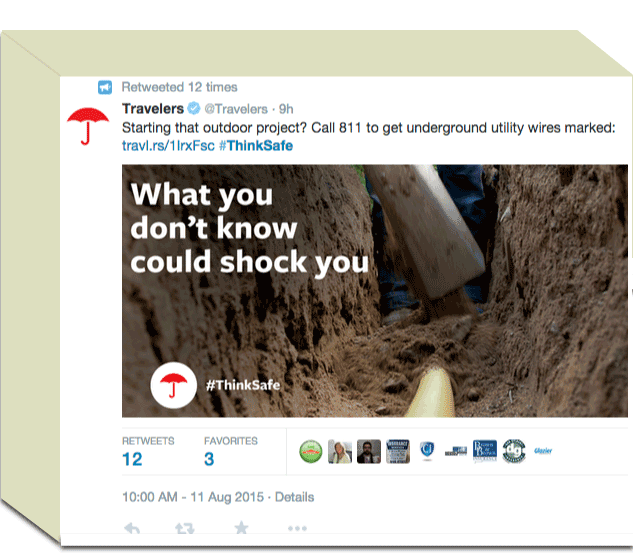View the 12 retweets count
Screen dimensions: 633x554
tap(132, 459)
